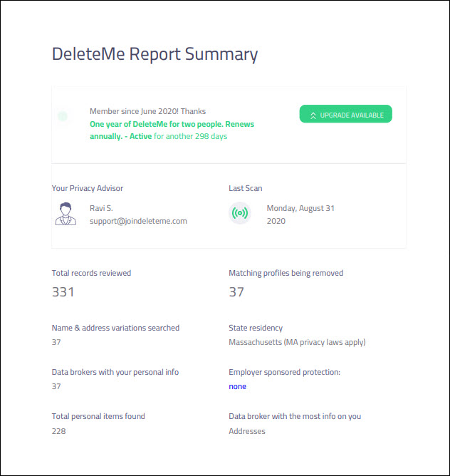Click the 'Active for another 298 days' text

coord(179,136)
